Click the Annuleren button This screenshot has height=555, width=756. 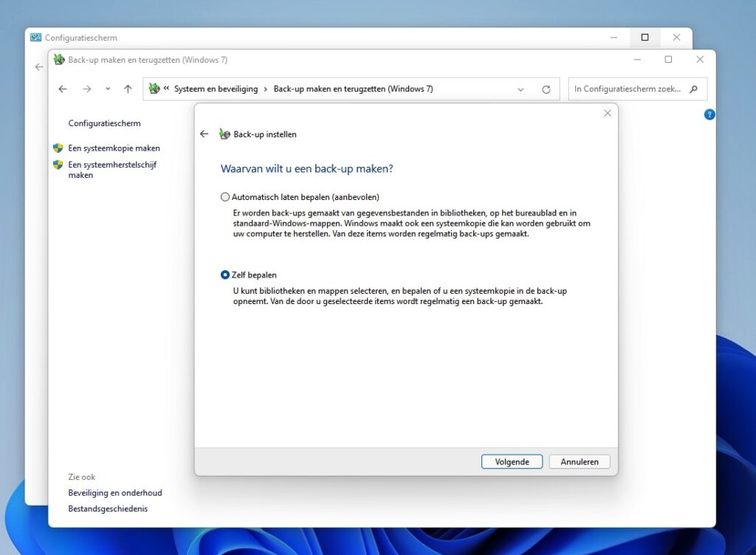pyautogui.click(x=579, y=461)
